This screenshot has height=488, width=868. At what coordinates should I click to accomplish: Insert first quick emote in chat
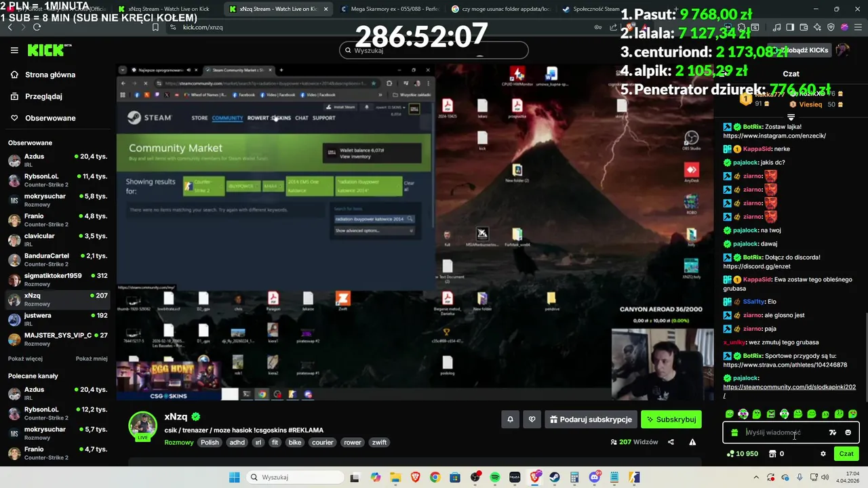click(x=730, y=414)
